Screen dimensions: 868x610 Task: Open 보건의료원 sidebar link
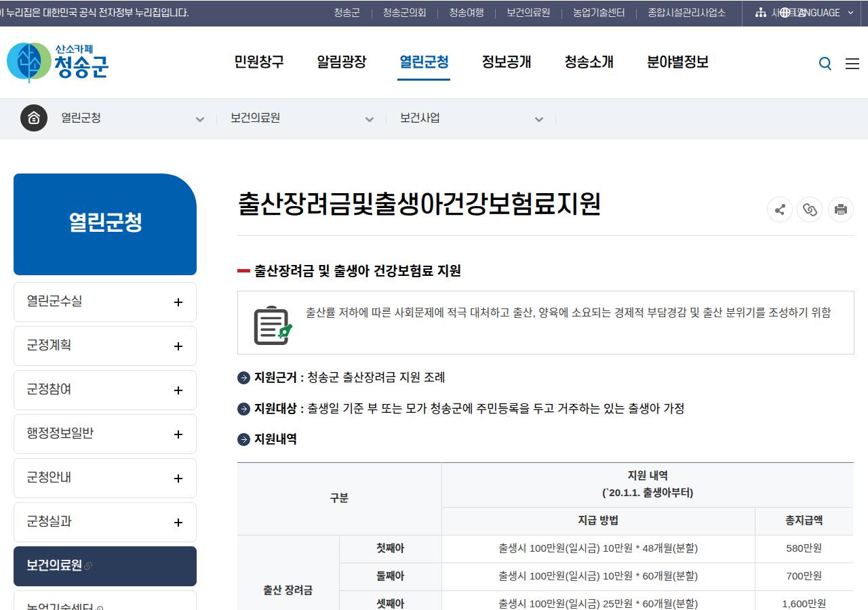click(x=105, y=566)
